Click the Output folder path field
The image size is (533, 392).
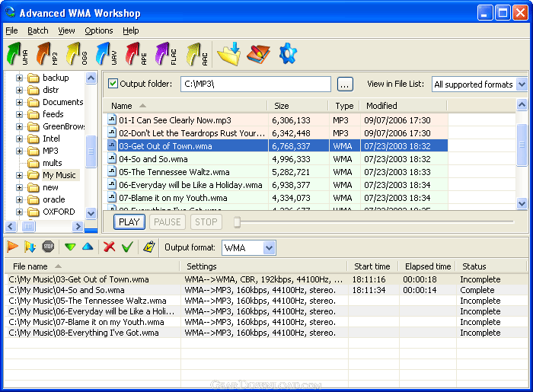[256, 84]
